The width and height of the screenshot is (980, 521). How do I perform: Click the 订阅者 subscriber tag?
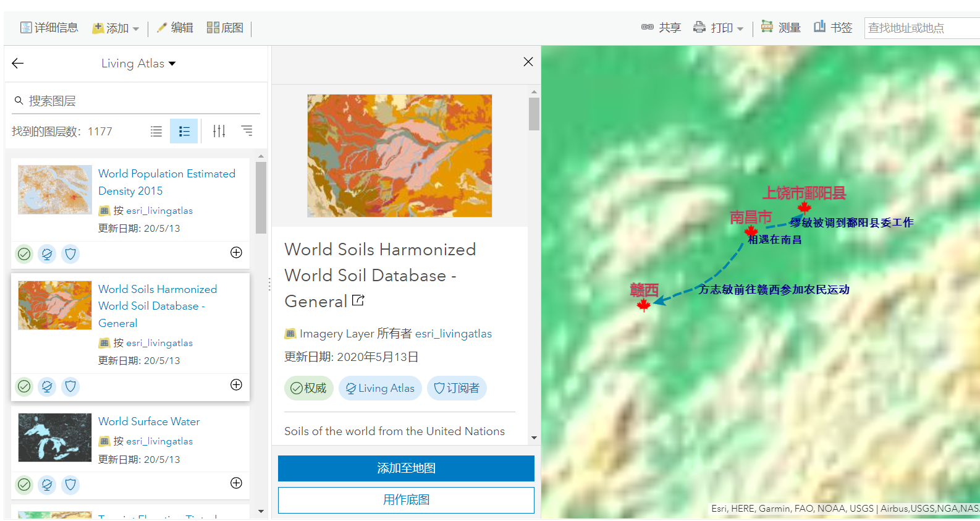tap(457, 388)
